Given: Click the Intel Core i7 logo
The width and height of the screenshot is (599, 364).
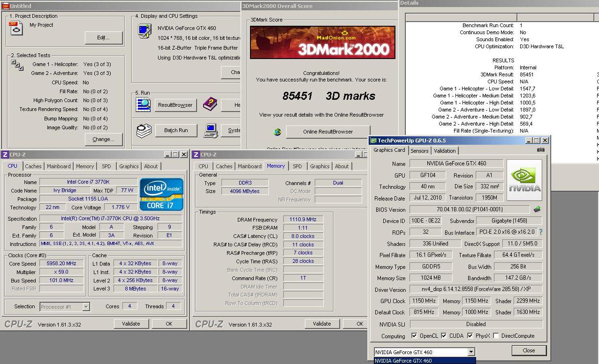Looking at the screenshot, I should (x=162, y=194).
